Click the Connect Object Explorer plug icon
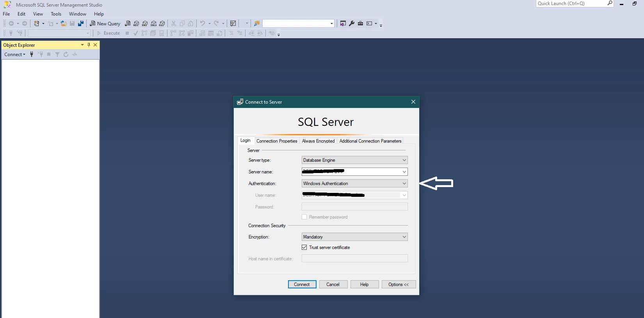 (32, 55)
